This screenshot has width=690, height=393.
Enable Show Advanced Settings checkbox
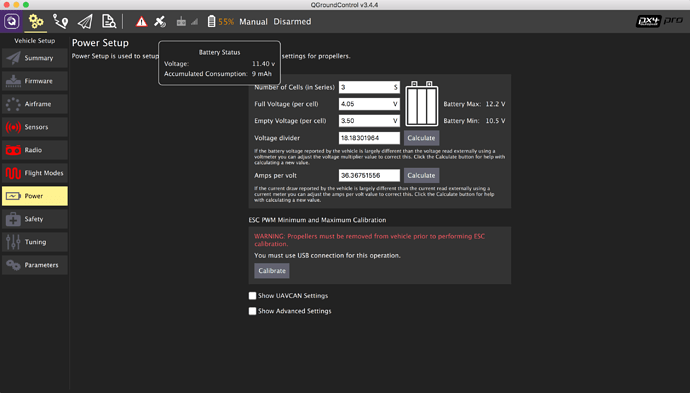click(252, 311)
